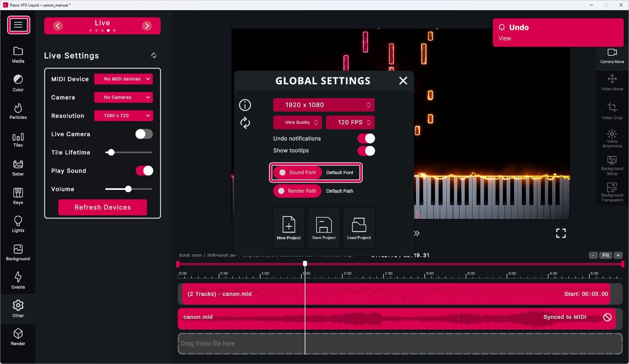The width and height of the screenshot is (629, 364).
Task: Toggle Background Transparent option
Action: click(612, 192)
